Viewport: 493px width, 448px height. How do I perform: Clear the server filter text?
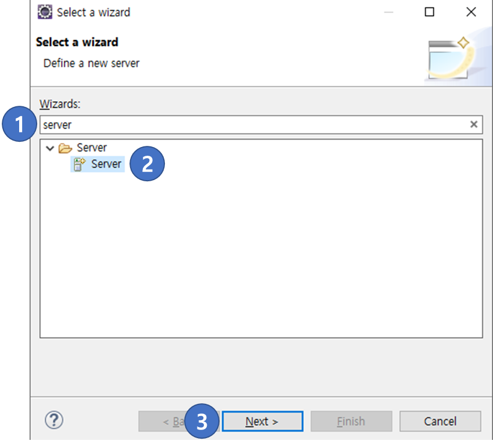tap(473, 124)
